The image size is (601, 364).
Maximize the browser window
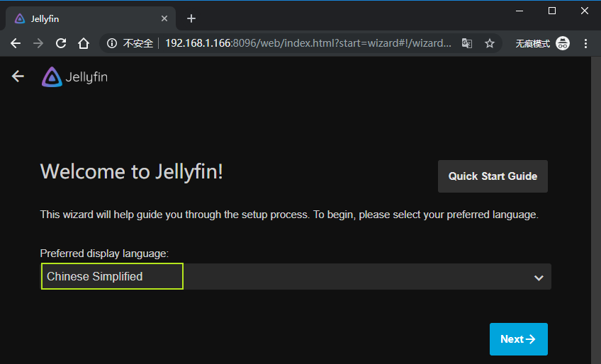pos(551,11)
